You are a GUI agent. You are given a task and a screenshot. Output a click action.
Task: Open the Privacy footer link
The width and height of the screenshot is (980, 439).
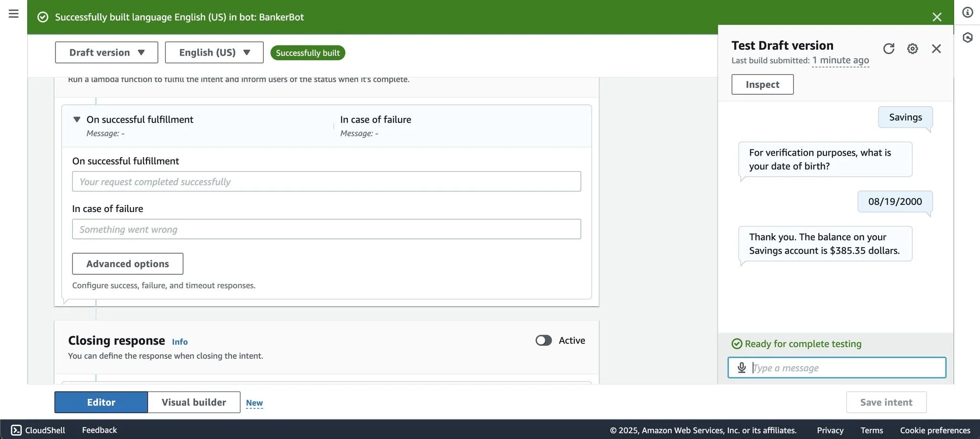click(830, 430)
